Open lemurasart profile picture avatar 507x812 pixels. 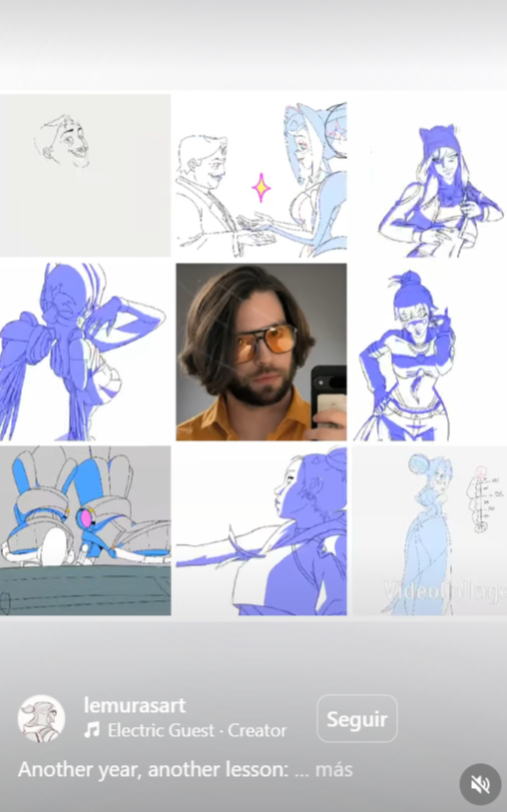click(41, 718)
